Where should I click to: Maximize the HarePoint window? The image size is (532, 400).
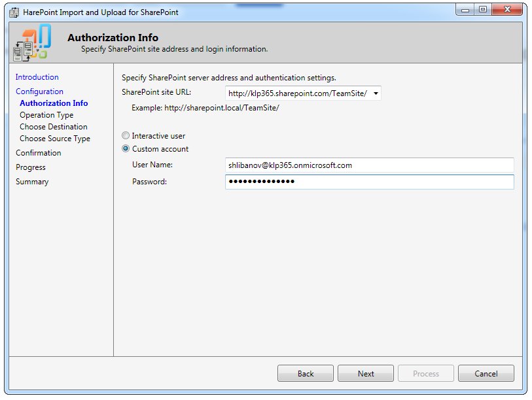pos(483,10)
